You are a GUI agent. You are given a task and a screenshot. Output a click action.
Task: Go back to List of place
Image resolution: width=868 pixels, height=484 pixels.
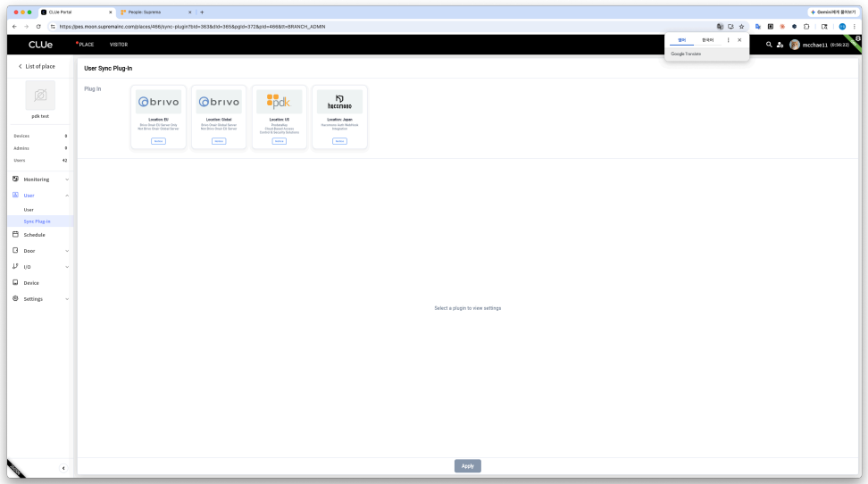click(37, 66)
